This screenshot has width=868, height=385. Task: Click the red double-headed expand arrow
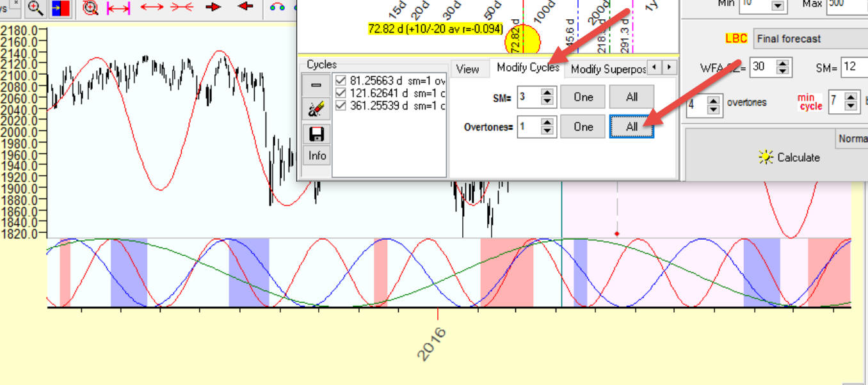click(x=152, y=7)
